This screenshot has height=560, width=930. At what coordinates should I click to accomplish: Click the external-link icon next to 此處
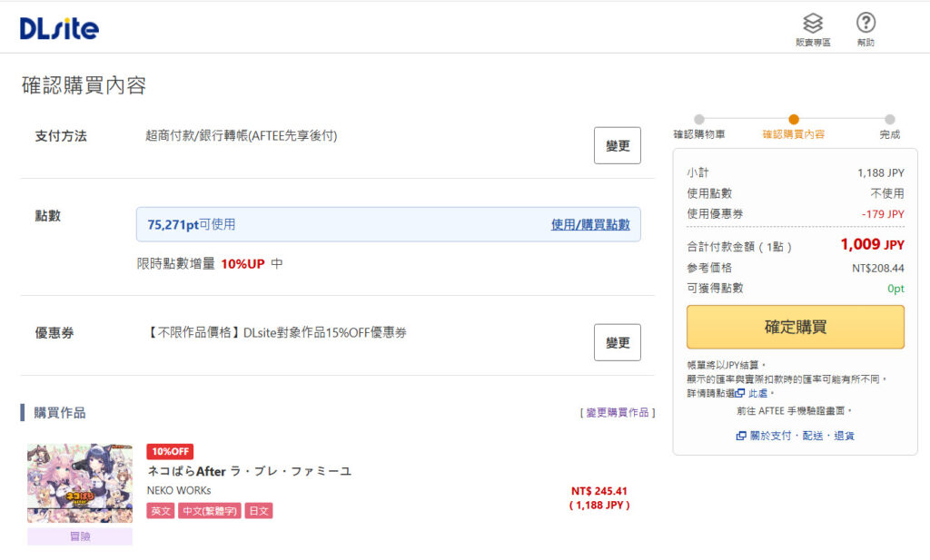(740, 394)
